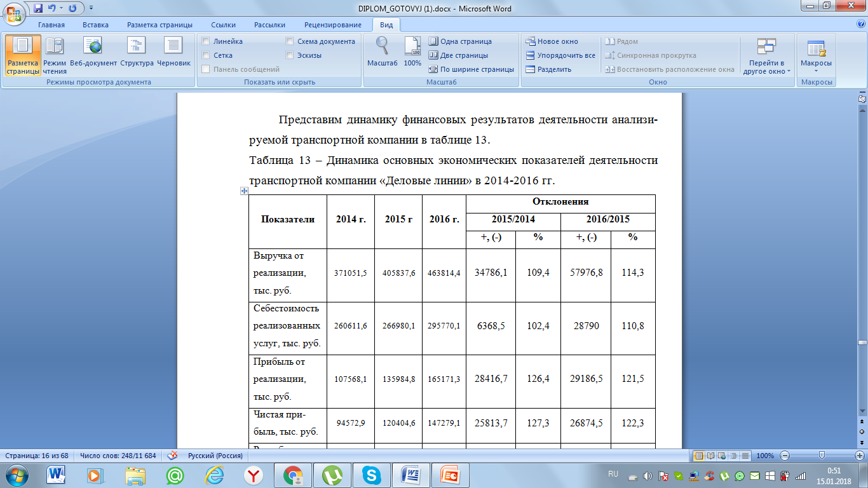The height and width of the screenshot is (488, 868).
Task: Open the Ссылки ribbon tab
Action: [223, 25]
